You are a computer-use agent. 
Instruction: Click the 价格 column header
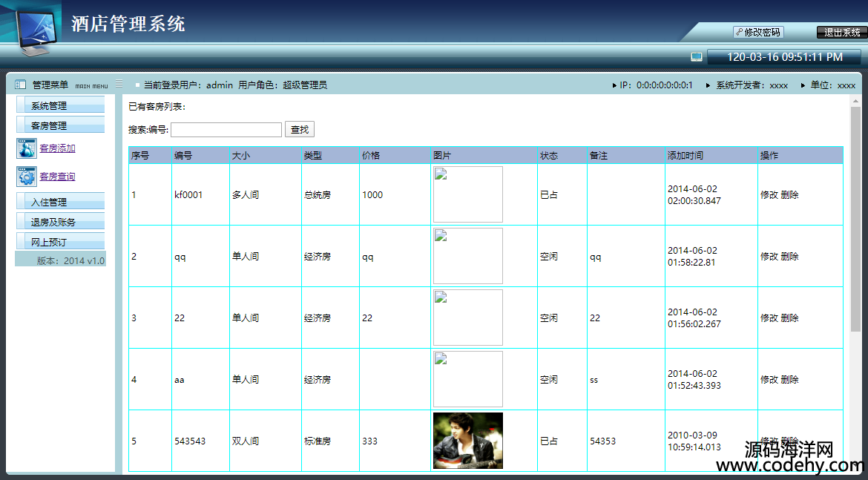[x=395, y=156]
